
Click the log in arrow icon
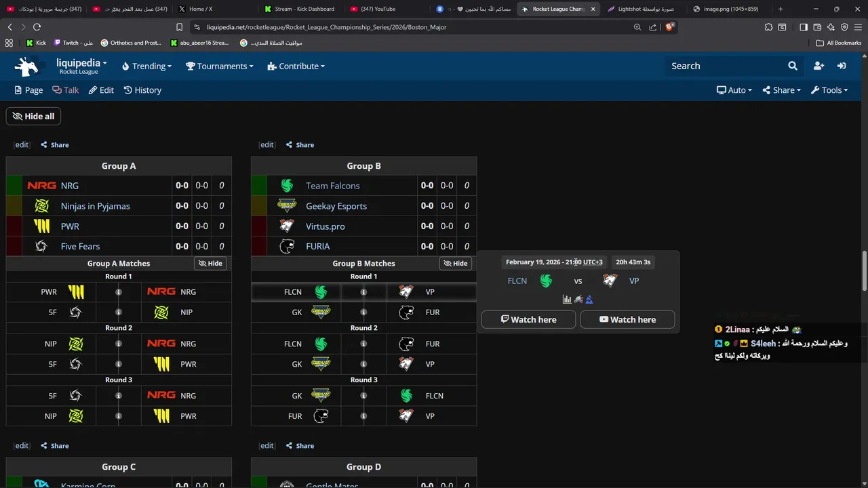tap(842, 66)
